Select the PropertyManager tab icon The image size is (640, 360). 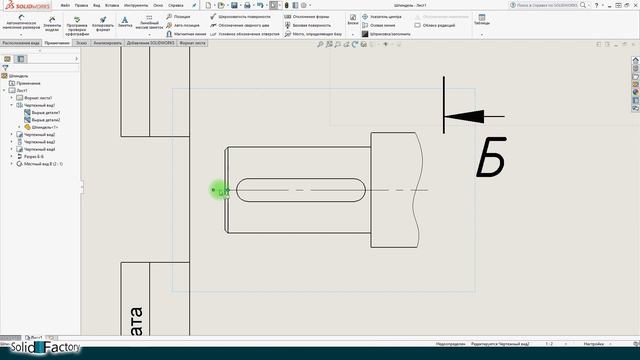coord(21,59)
